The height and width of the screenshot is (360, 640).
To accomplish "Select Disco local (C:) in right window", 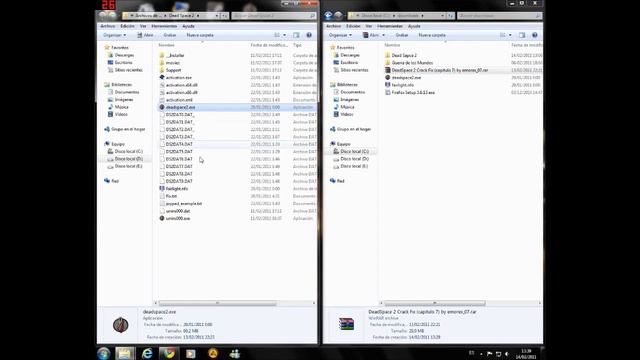I will [354, 151].
